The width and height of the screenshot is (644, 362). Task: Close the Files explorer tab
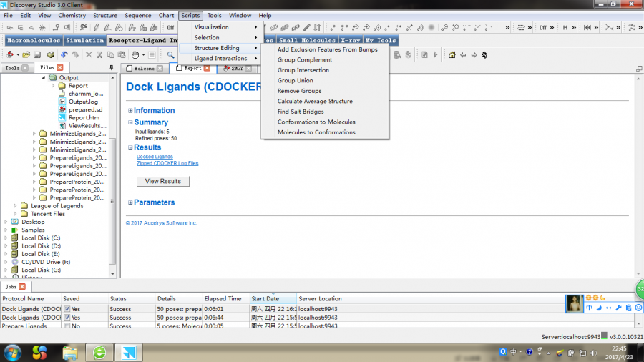60,67
